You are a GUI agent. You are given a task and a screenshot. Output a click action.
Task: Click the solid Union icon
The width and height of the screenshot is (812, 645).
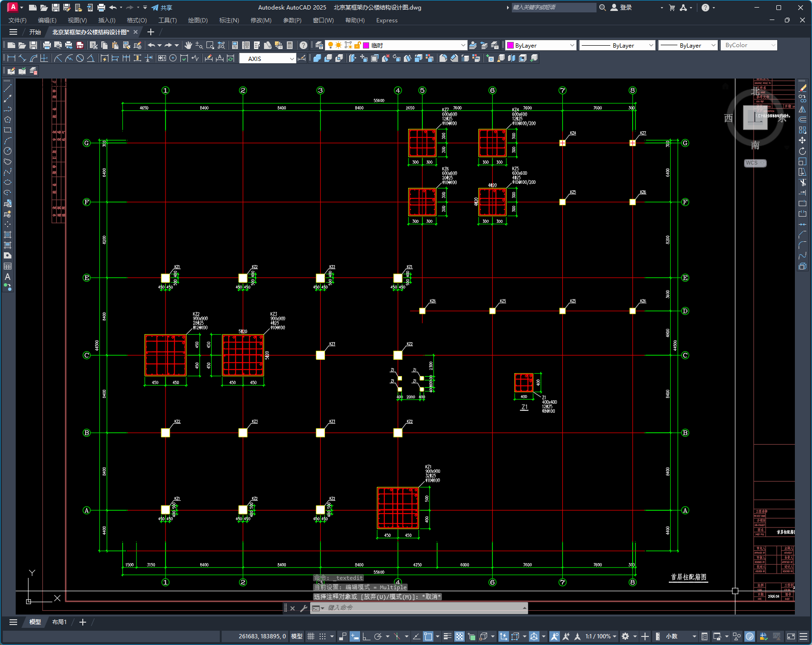[317, 58]
